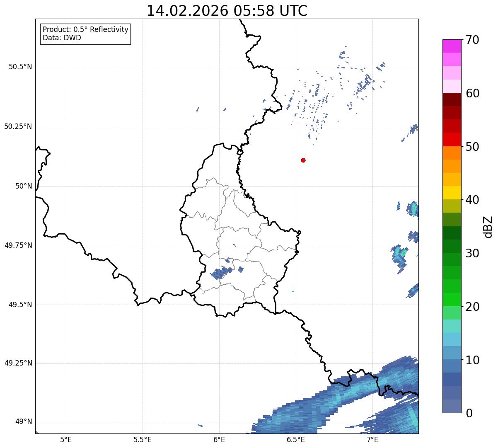Click the 49.75°N latitude label

[18, 245]
